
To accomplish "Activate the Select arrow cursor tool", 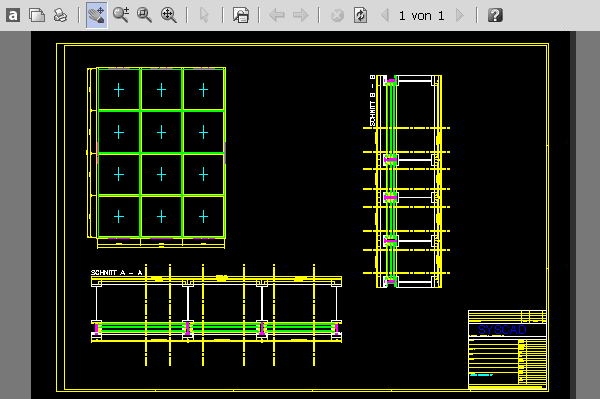I will [x=204, y=16].
